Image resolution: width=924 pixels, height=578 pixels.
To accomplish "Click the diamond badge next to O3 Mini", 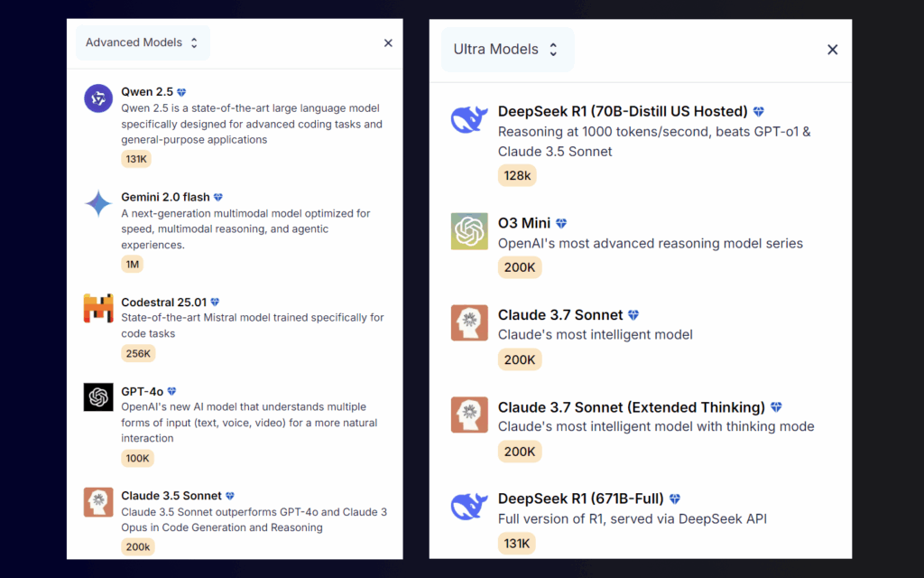I will point(561,223).
